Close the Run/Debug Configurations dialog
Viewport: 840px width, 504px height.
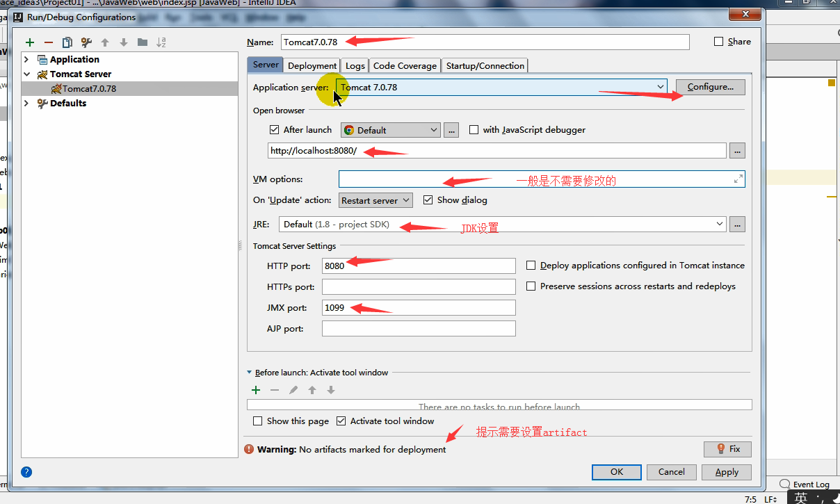745,14
